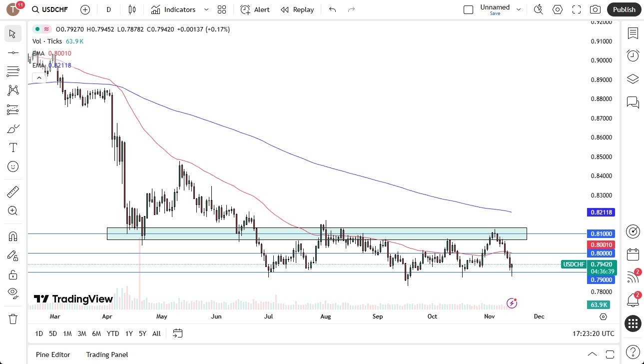Select the Measure ruler tool
Image resolution: width=644 pixels, height=364 pixels.
pyautogui.click(x=12, y=191)
